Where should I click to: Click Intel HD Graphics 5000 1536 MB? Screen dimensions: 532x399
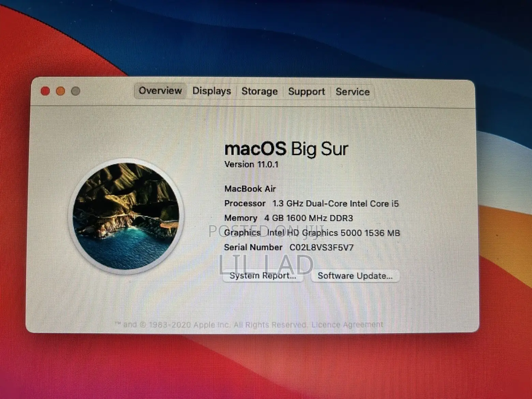334,233
